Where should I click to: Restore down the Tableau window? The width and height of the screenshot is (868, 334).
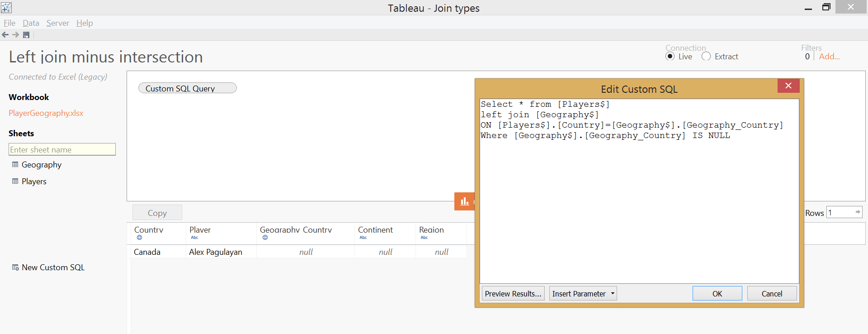pyautogui.click(x=826, y=7)
